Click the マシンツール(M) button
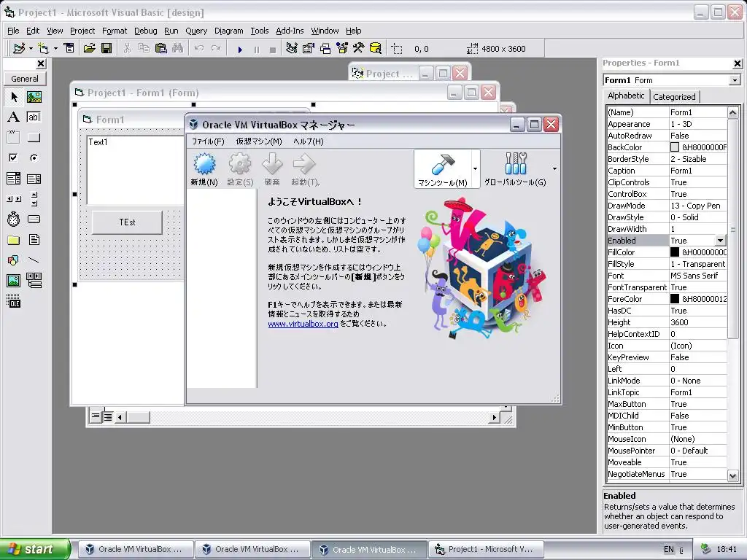Viewport: 747px width, 560px height. (443, 169)
